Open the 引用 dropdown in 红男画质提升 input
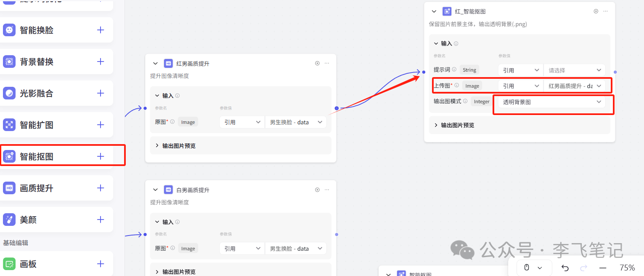644x276 pixels. (x=242, y=122)
